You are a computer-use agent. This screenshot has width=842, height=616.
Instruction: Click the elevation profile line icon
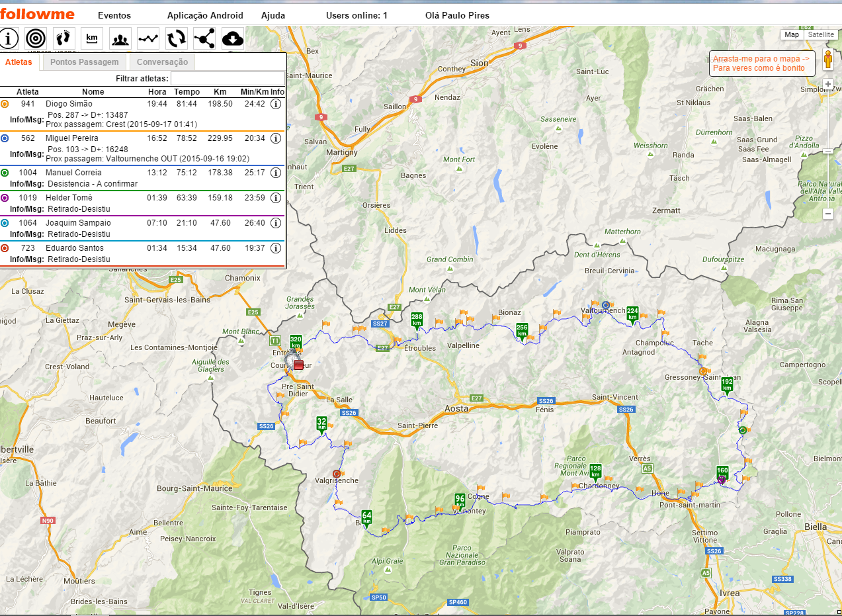[x=148, y=38]
